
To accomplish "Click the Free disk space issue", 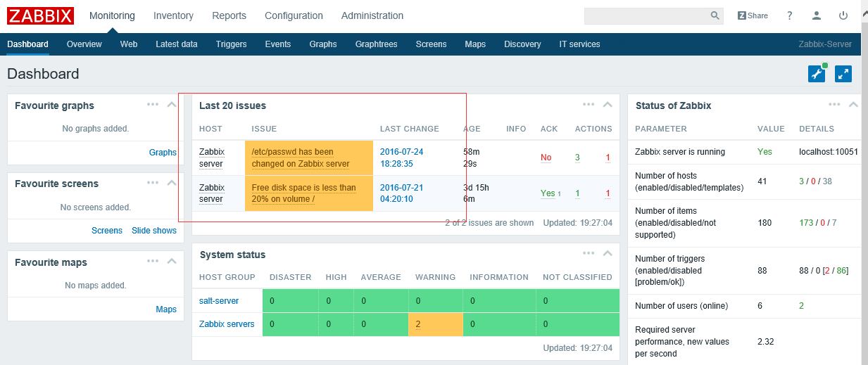I will coord(304,193).
